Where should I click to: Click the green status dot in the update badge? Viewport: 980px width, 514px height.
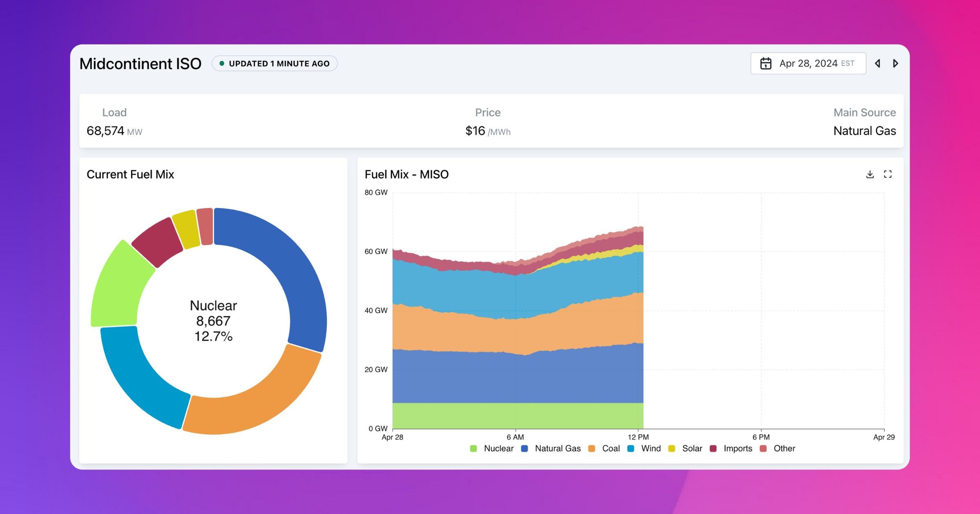[222, 64]
